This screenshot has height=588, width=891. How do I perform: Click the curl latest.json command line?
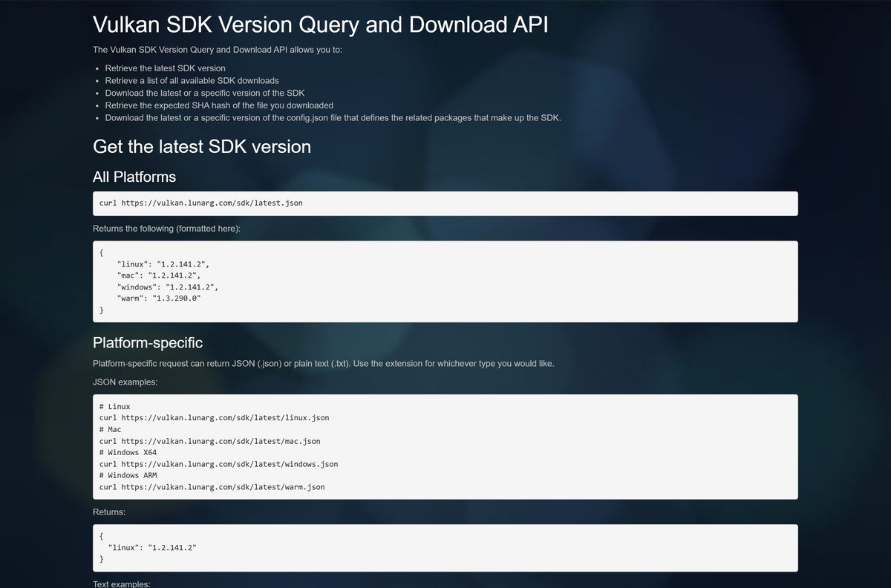click(x=200, y=203)
